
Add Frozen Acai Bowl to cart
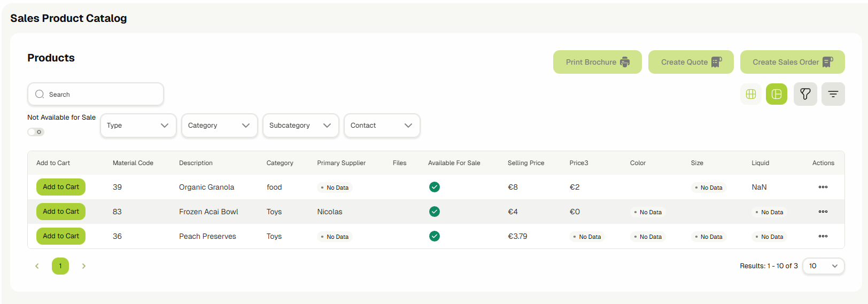(61, 212)
